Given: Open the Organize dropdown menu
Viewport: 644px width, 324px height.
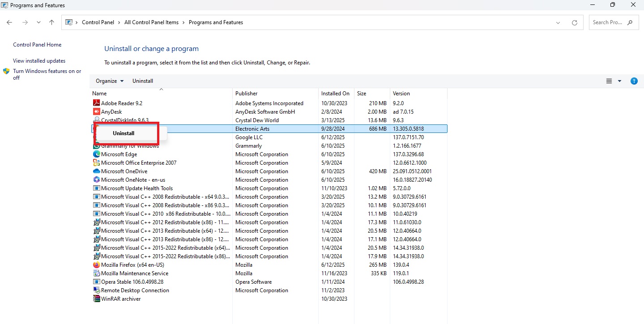Looking at the screenshot, I should click(x=109, y=81).
